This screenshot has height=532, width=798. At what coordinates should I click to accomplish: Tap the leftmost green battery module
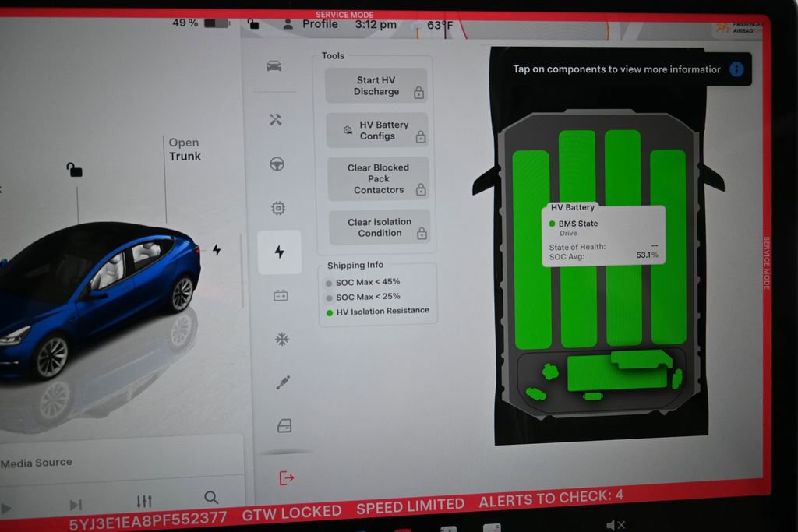coord(531,249)
